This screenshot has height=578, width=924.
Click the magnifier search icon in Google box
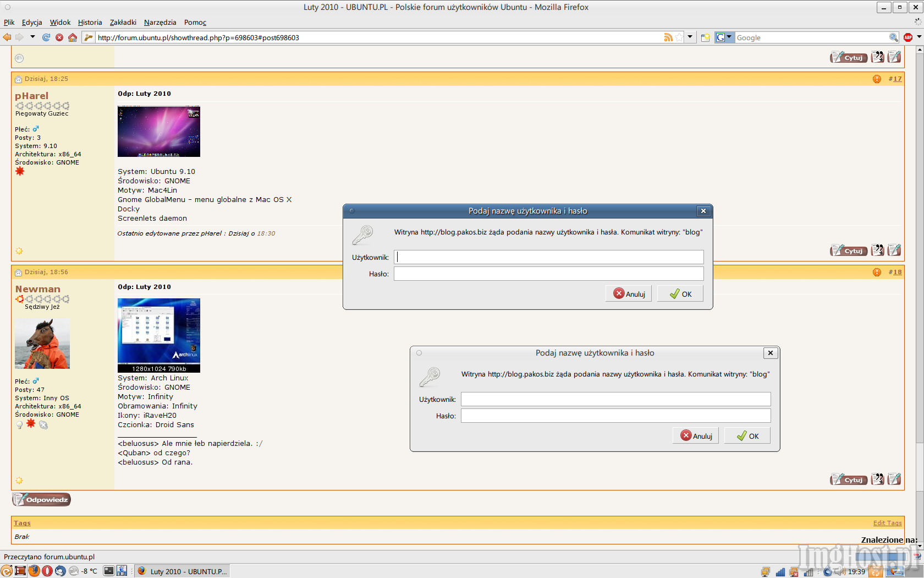pyautogui.click(x=894, y=37)
